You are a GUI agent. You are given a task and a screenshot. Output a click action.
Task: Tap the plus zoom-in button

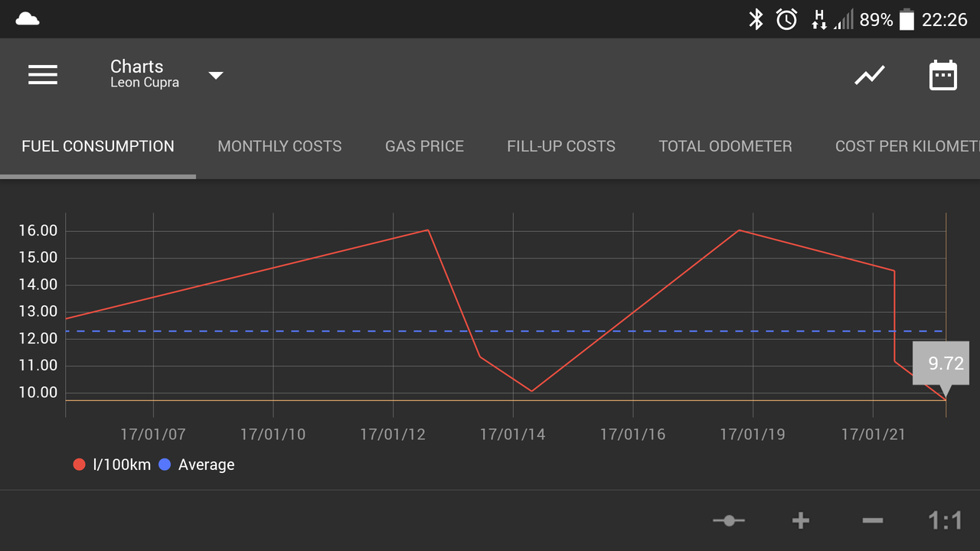(x=801, y=521)
